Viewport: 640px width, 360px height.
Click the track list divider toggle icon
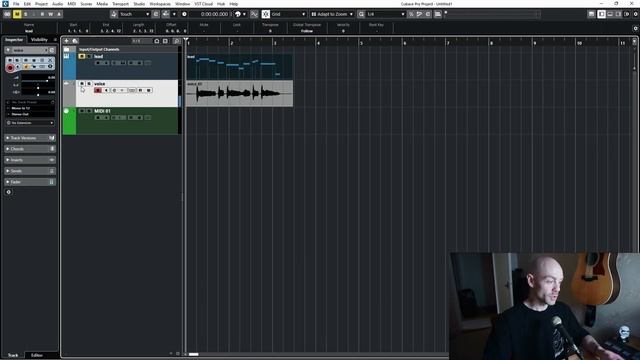point(165,41)
